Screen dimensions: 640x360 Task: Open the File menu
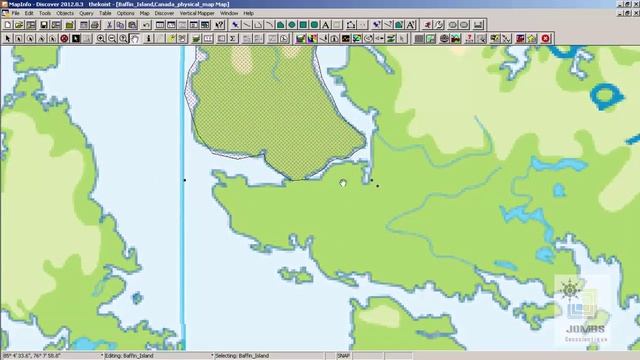(16, 13)
